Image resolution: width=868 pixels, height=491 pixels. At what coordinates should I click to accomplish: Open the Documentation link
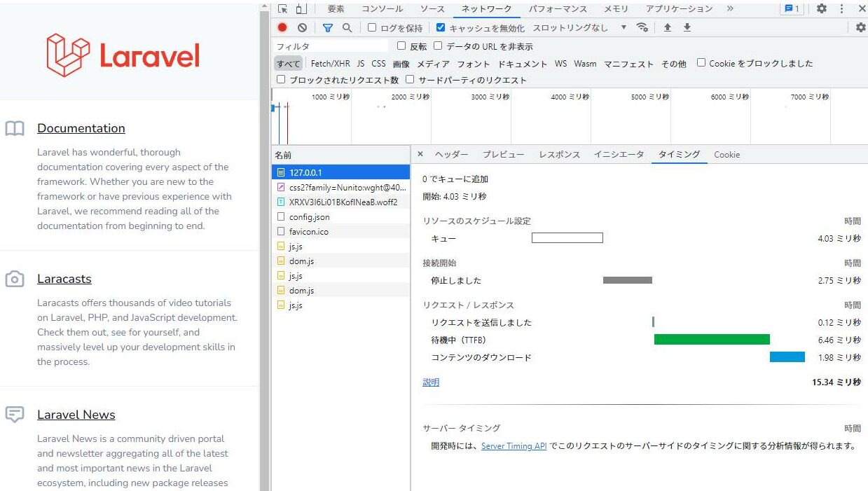coord(81,128)
